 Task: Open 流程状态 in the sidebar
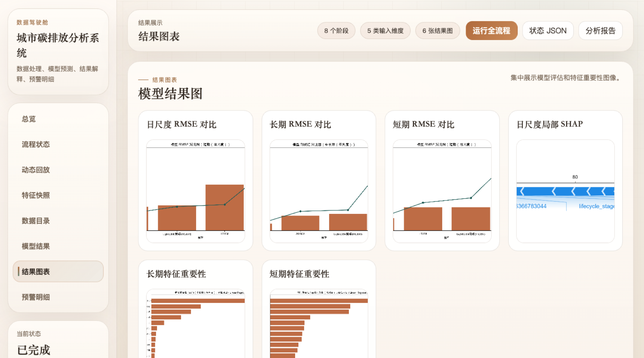click(x=58, y=144)
